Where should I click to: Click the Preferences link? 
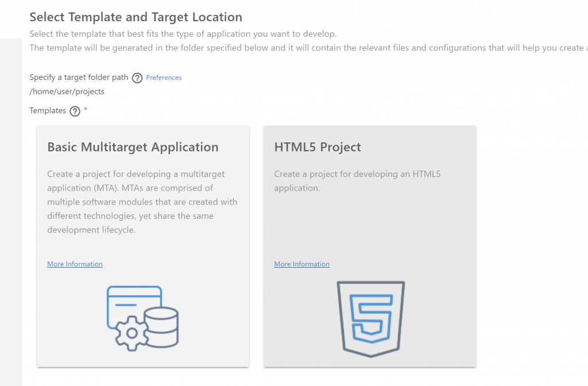point(164,78)
